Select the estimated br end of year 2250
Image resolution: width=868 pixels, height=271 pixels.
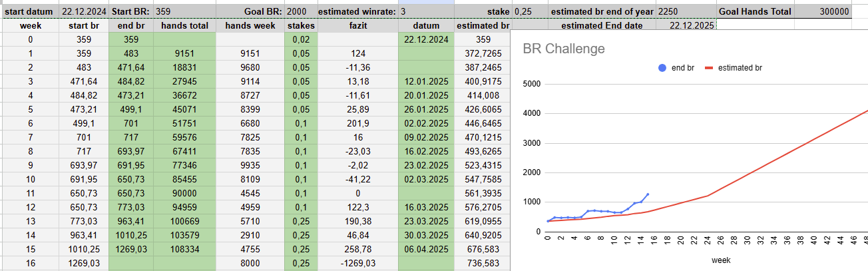(686, 11)
